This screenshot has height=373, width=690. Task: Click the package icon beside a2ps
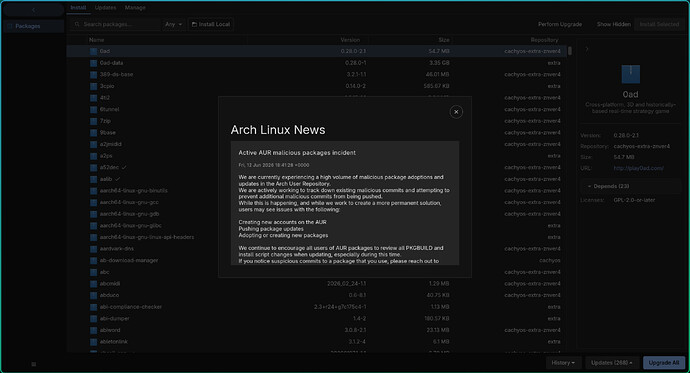[93, 156]
